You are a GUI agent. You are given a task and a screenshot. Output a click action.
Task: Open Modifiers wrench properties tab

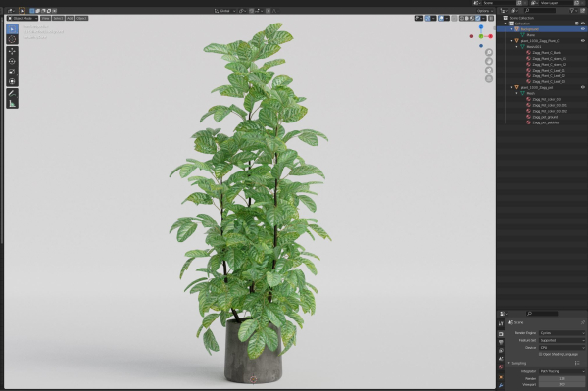[x=501, y=385]
